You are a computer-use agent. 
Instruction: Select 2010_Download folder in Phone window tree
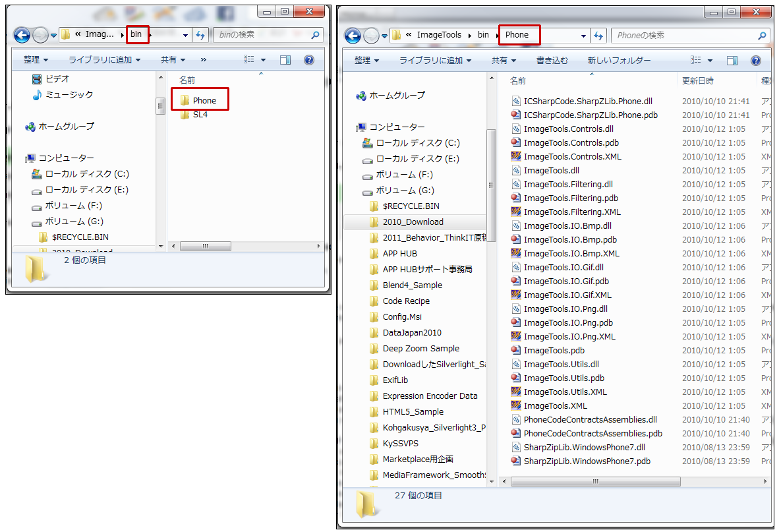[x=407, y=222]
